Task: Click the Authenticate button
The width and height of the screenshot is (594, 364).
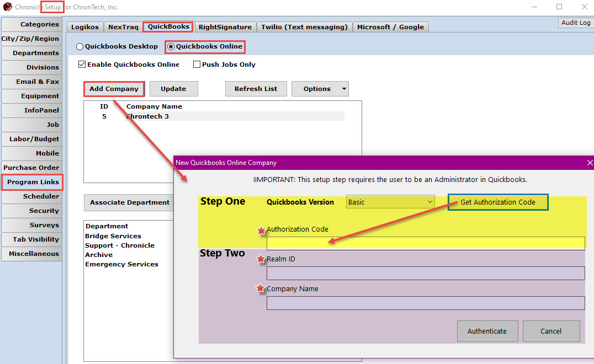Action: pos(487,331)
